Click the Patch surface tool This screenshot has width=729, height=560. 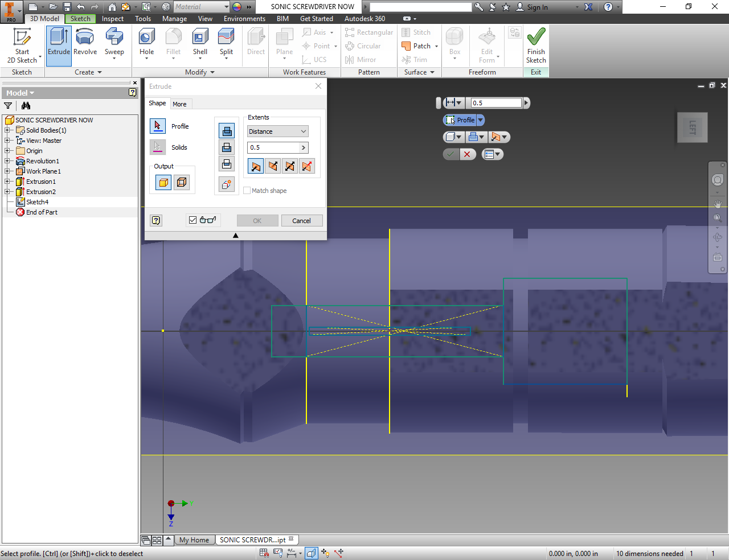click(417, 46)
